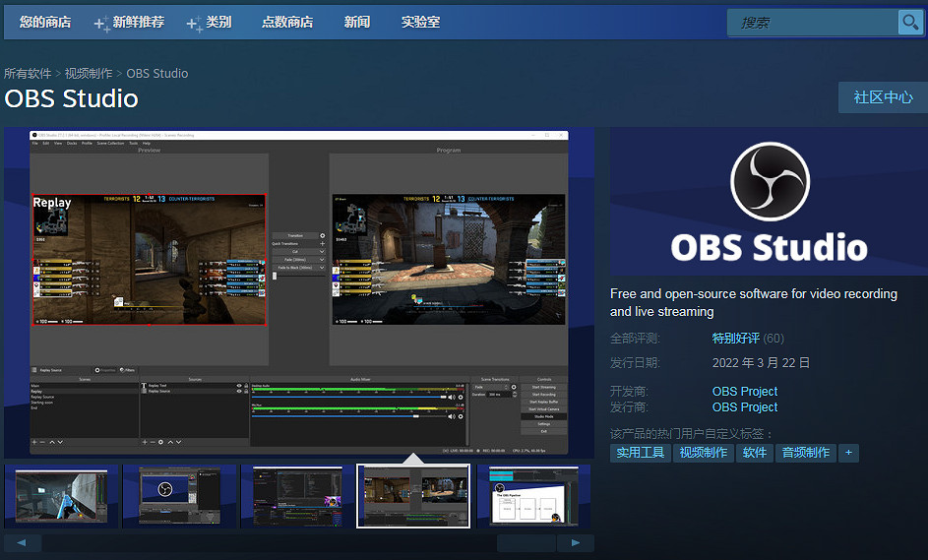Go to the 点数商店 points shop
Image resolution: width=928 pixels, height=560 pixels.
(x=287, y=22)
